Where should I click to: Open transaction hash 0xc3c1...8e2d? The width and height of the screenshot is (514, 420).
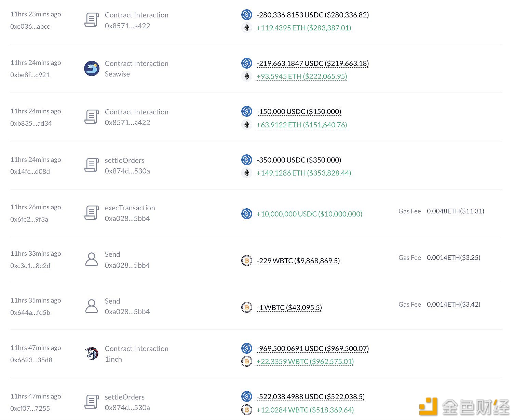click(x=30, y=266)
